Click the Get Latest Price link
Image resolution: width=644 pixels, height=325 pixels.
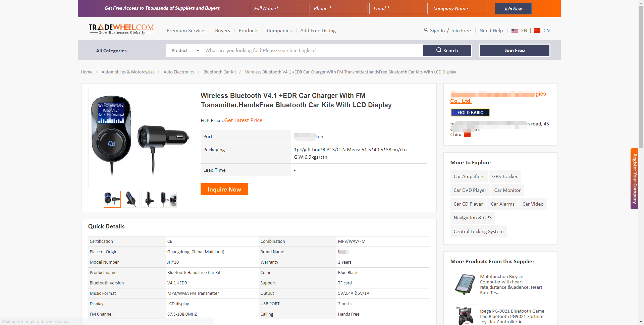tap(243, 120)
